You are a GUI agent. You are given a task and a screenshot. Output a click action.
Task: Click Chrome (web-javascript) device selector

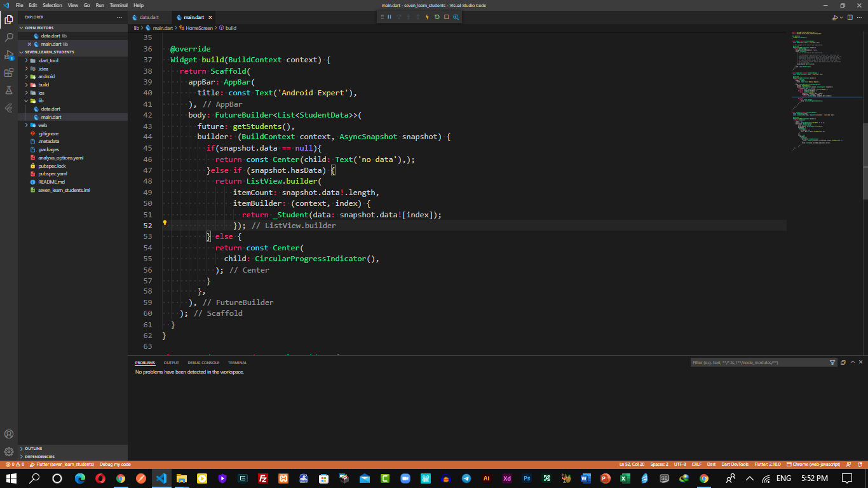tap(813, 464)
